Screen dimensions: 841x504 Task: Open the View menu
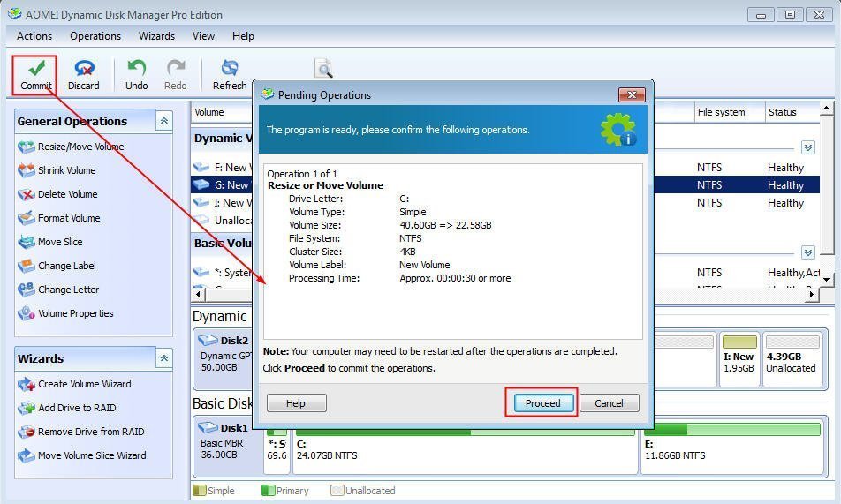(x=203, y=36)
